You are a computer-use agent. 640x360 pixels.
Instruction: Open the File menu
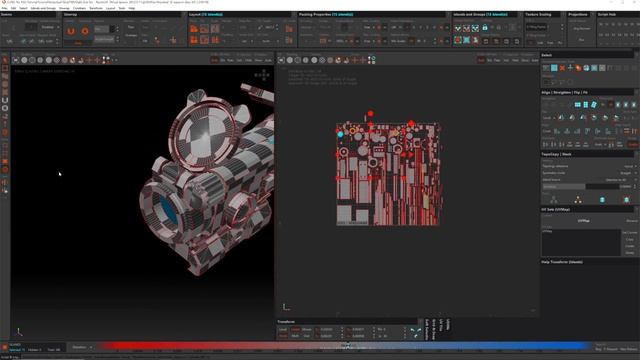pyautogui.click(x=4, y=8)
